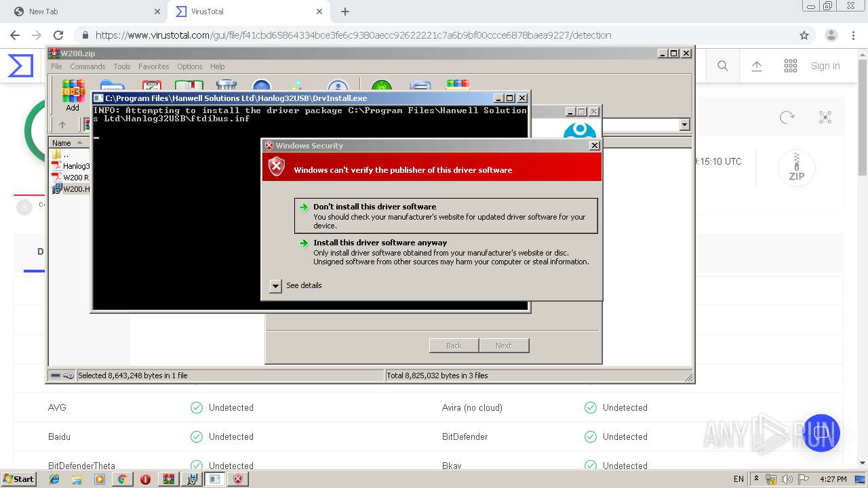Click 'Selected 8,643,248 bytes' status text
The height and width of the screenshot is (488, 868).
(x=133, y=375)
